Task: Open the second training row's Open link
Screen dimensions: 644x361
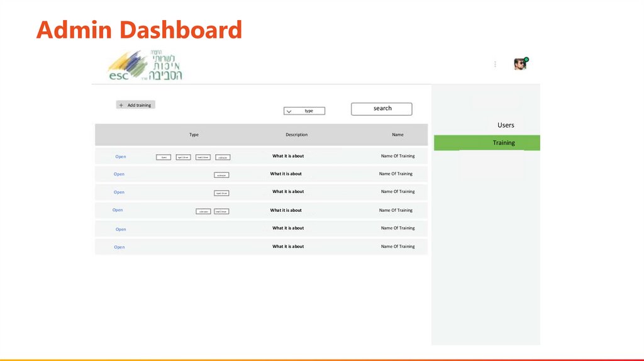Action: tap(119, 174)
